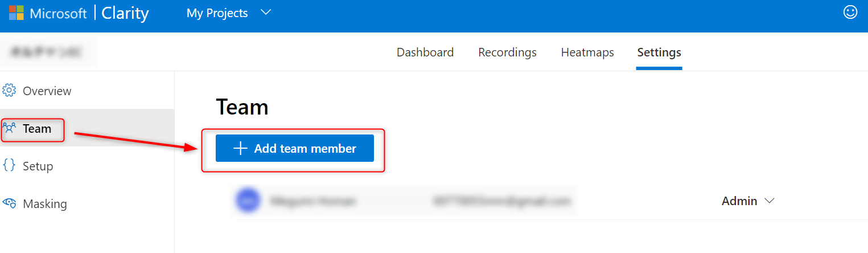Click the Masking eye icon
Image resolution: width=868 pixels, height=253 pixels.
(x=9, y=203)
